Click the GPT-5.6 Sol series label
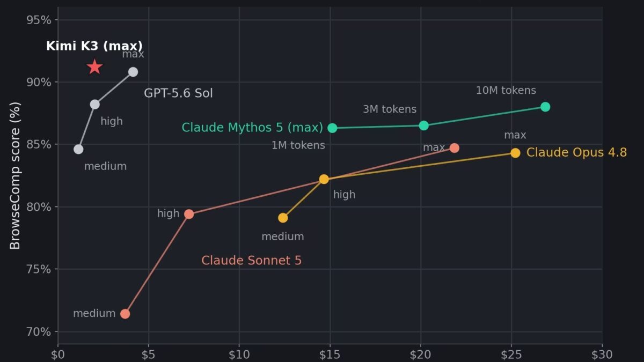Viewport: 644px width, 362px height. (x=178, y=93)
